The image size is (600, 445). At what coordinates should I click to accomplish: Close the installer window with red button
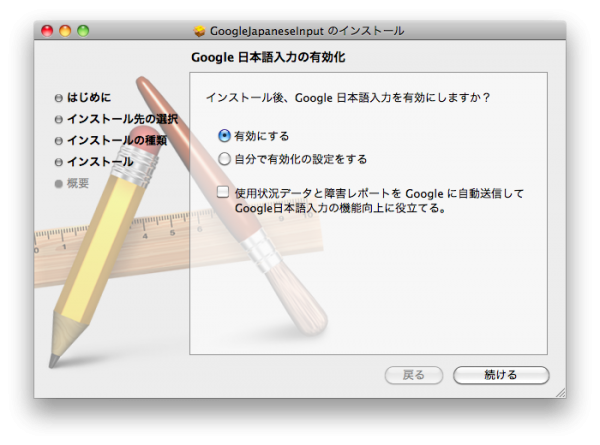[47, 31]
